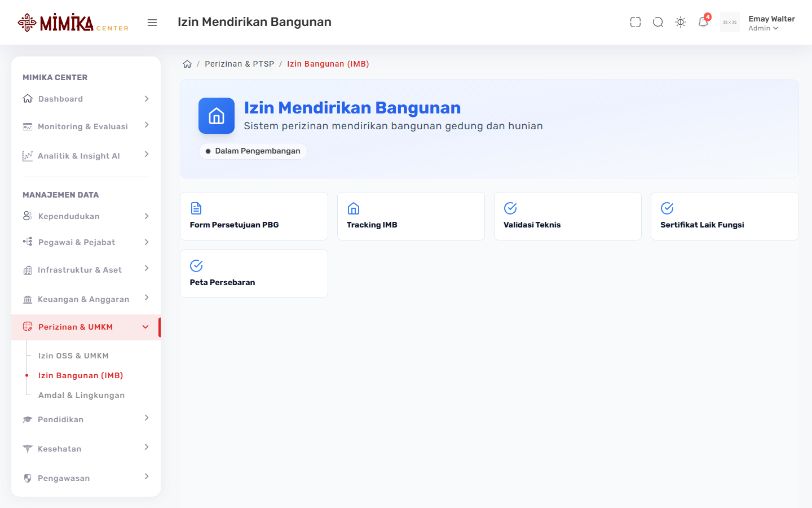Image resolution: width=812 pixels, height=508 pixels.
Task: Select Izin Bangunan (IMB) submenu
Action: pos(81,375)
